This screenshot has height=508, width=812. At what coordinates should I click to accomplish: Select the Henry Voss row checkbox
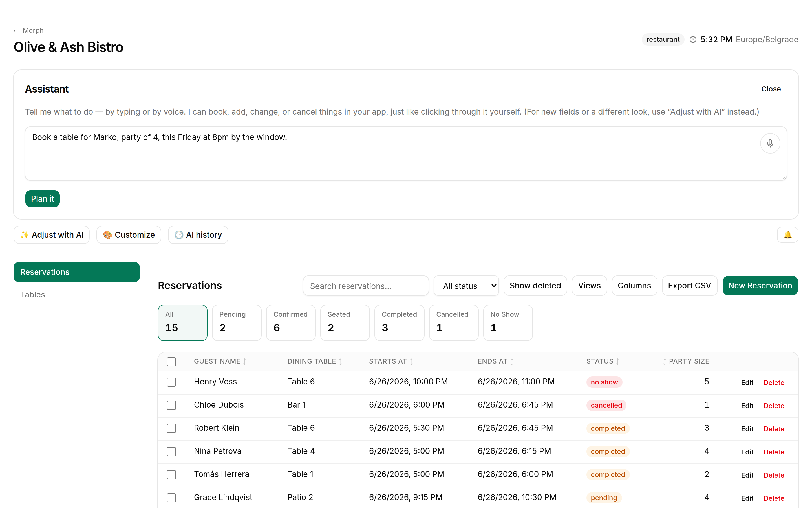pos(171,382)
